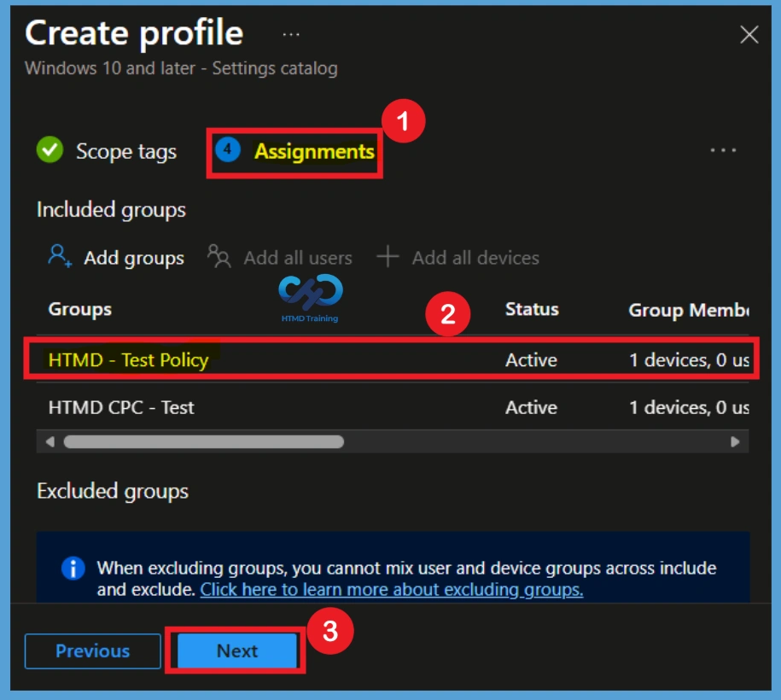Click the green check icon for Scope tags

coord(50,150)
